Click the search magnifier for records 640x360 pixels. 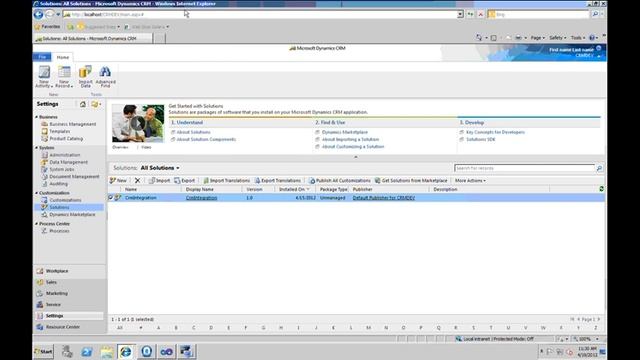tap(599, 168)
